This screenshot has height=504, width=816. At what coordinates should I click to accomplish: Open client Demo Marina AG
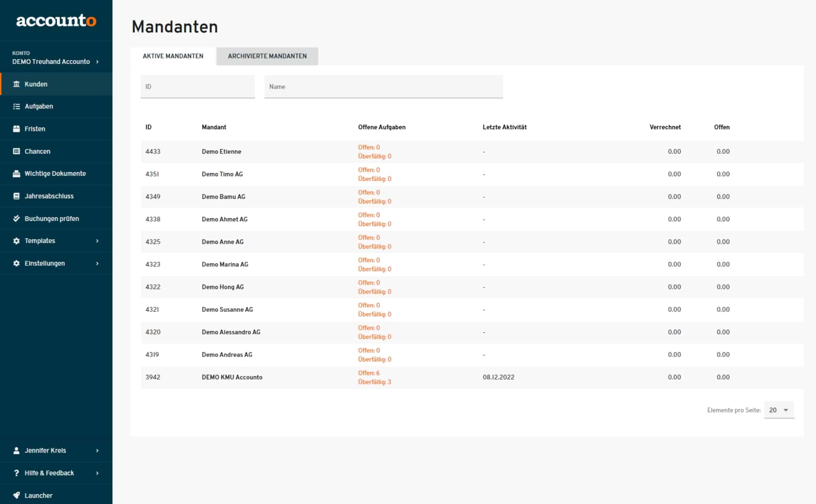coord(225,264)
